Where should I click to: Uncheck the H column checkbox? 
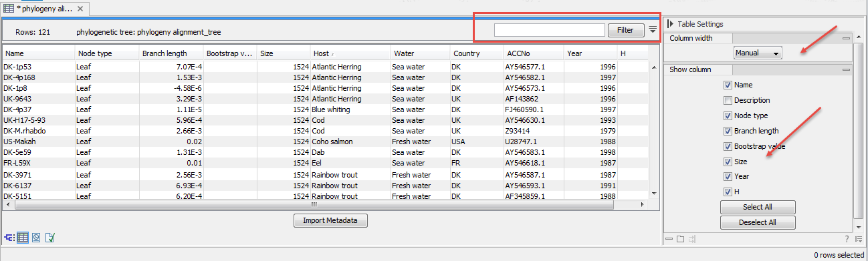point(728,192)
